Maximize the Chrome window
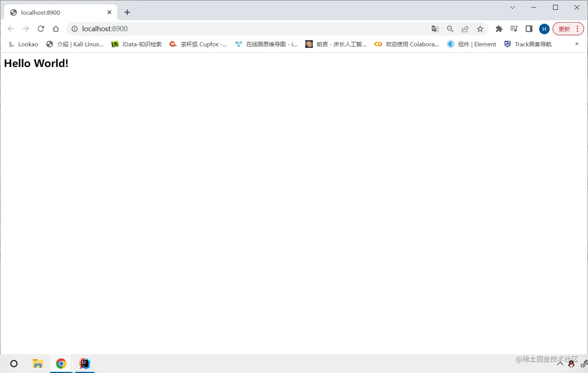588x373 pixels. pyautogui.click(x=555, y=7)
